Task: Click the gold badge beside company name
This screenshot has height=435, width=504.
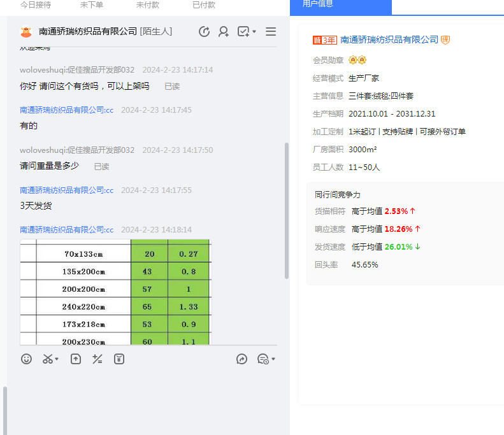Action: (x=445, y=40)
